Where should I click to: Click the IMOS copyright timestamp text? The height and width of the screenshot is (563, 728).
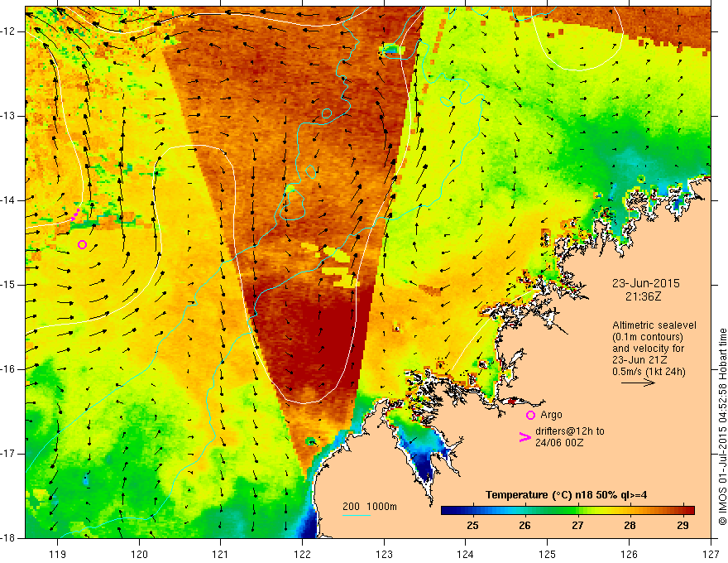722,426
